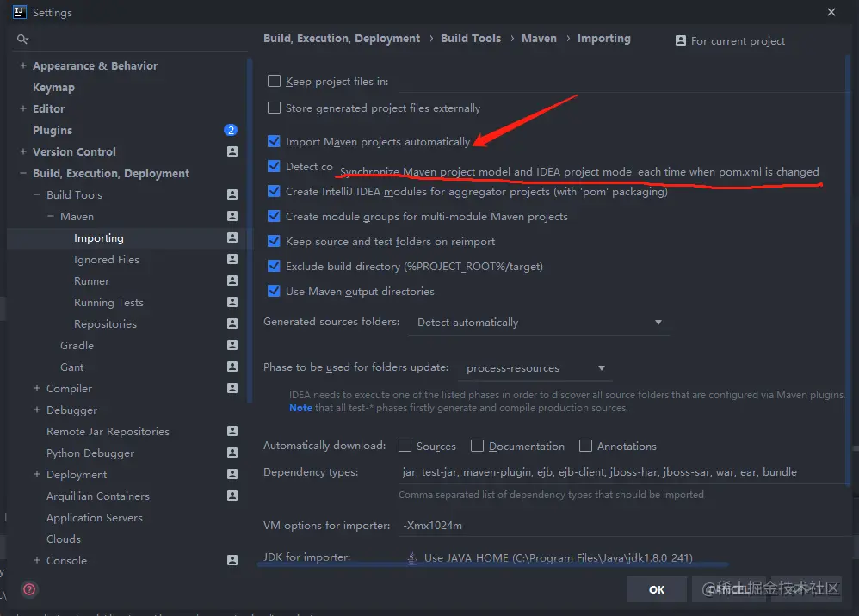Uncheck Exclude build directory checkbox
The height and width of the screenshot is (616, 859).
tap(274, 266)
